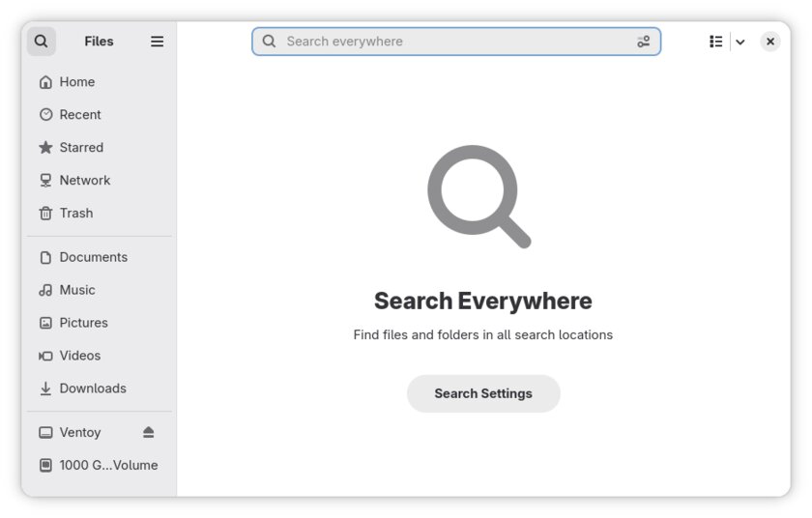Switch to list view layout
Viewport: 812px width, 518px height.
[x=716, y=42]
